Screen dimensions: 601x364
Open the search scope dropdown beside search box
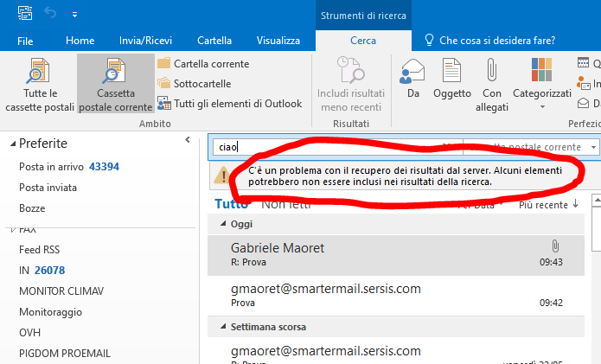coord(592,147)
